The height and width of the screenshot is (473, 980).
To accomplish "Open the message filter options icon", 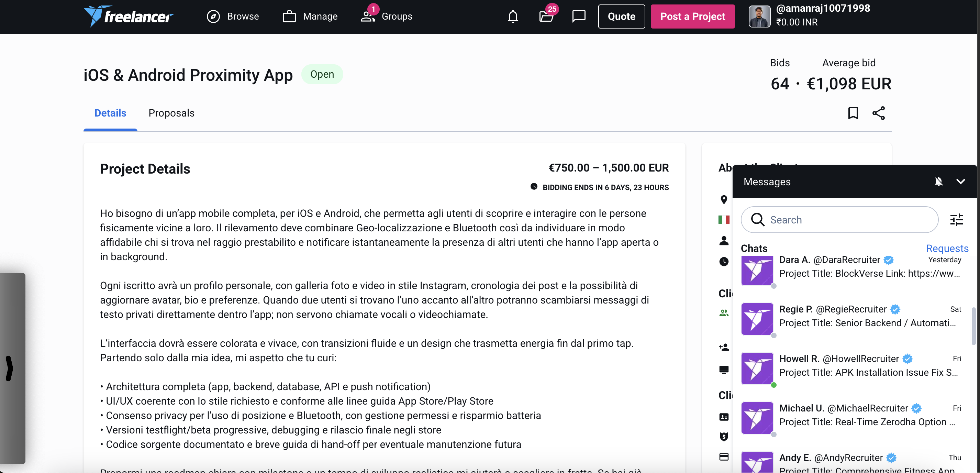I will pyautogui.click(x=957, y=220).
